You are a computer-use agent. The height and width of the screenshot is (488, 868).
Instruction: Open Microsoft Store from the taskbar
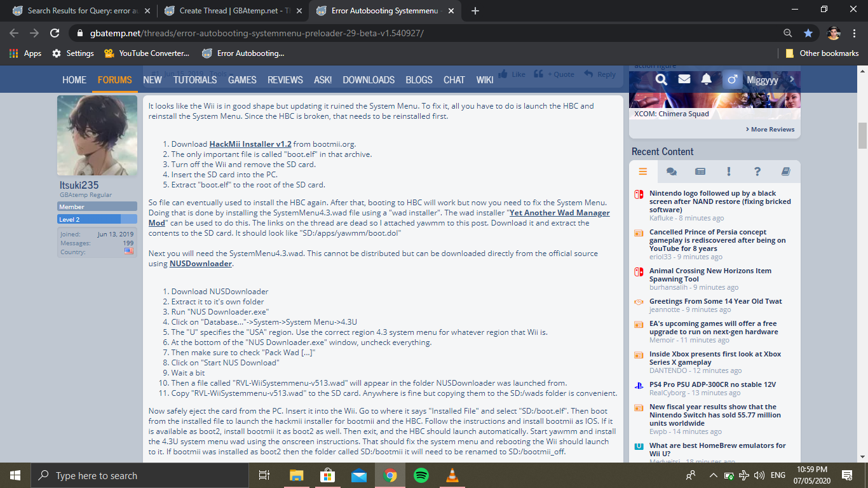(x=328, y=475)
